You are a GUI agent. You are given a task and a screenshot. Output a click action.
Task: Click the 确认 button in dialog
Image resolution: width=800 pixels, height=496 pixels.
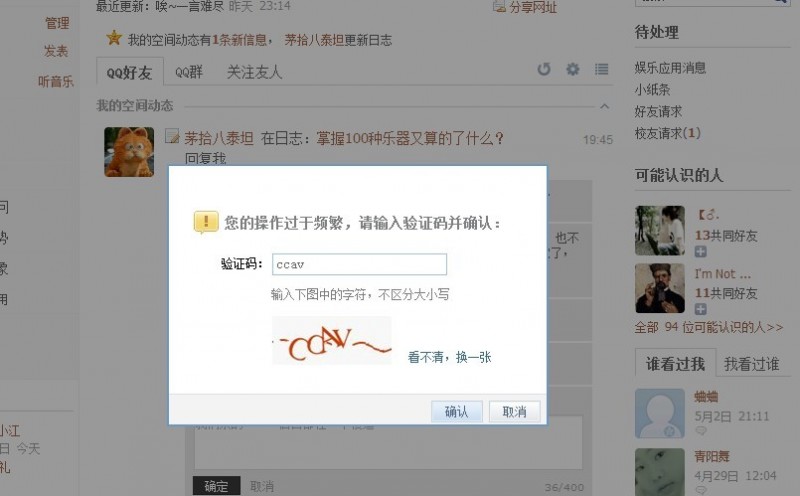(457, 411)
